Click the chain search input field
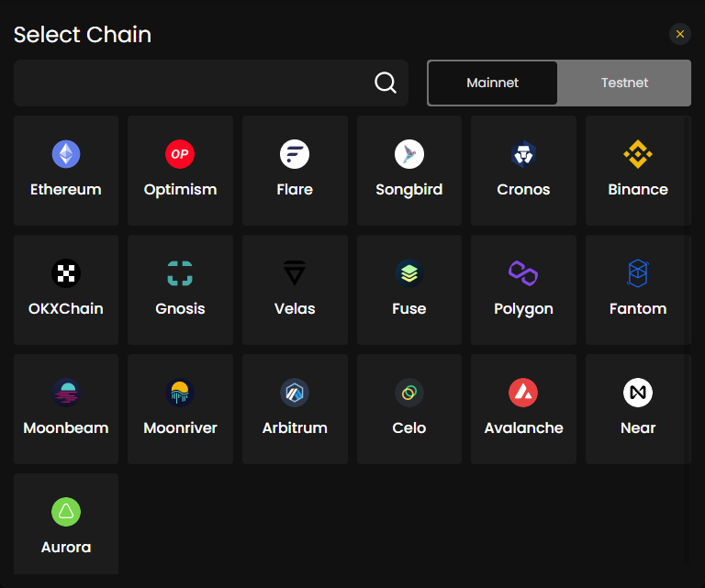The width and height of the screenshot is (705, 588). (x=211, y=83)
